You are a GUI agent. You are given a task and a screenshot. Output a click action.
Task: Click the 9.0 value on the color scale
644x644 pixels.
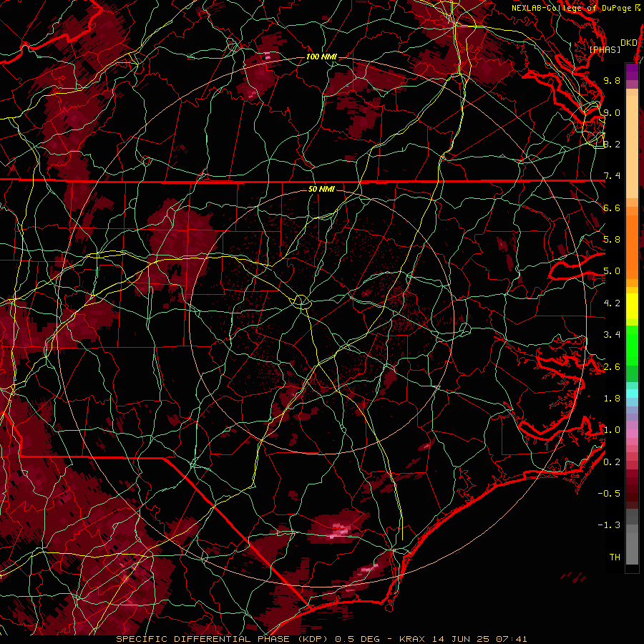tap(612, 112)
